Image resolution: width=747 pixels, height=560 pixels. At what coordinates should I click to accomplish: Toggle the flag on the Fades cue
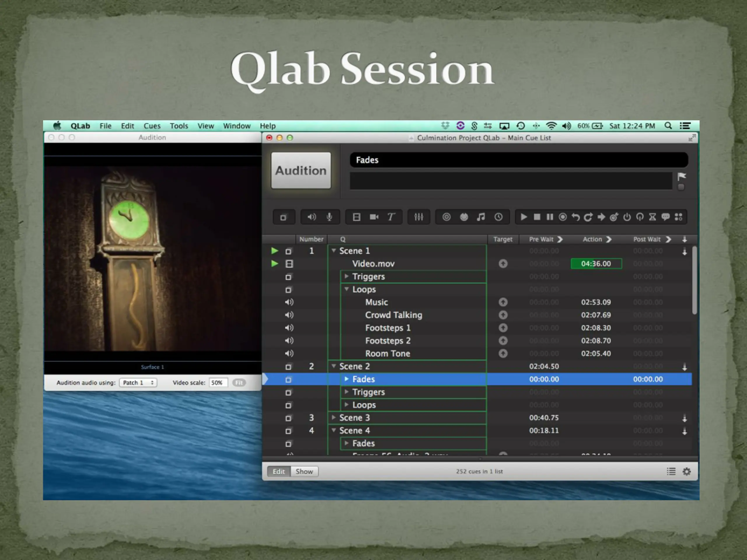(x=681, y=176)
